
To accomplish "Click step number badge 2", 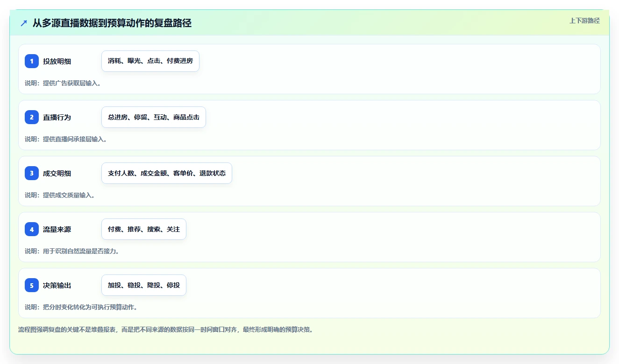I will (x=32, y=117).
